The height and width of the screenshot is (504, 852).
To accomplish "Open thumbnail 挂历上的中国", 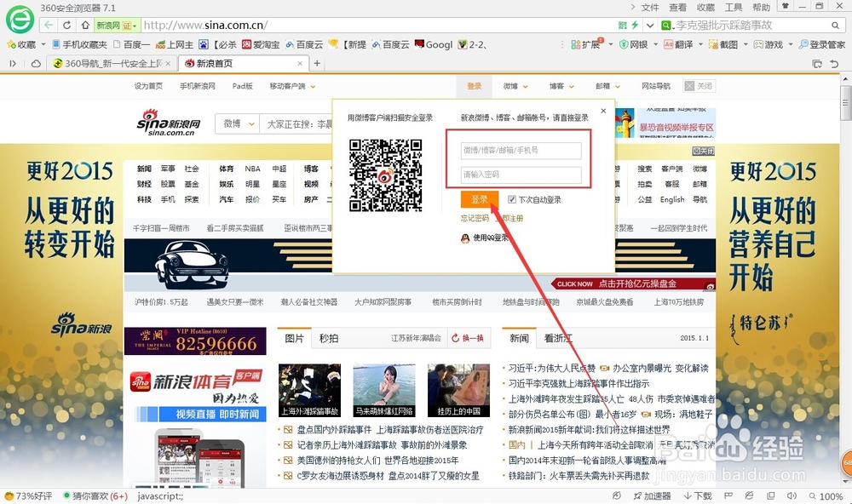I will (458, 391).
